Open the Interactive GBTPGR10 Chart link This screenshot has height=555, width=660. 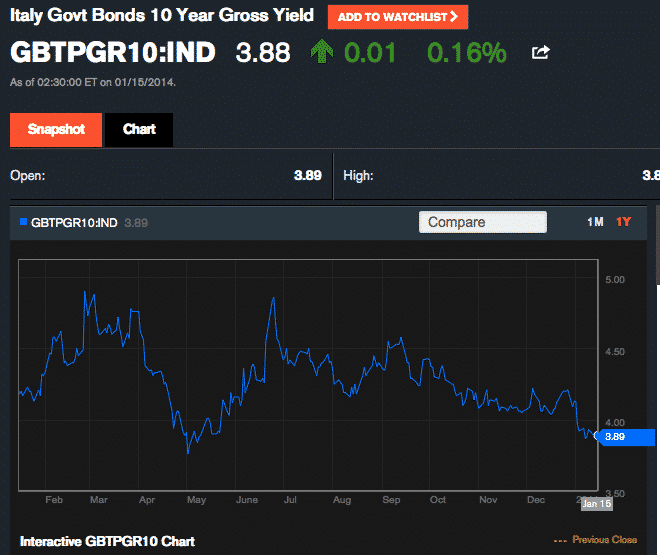tap(107, 541)
